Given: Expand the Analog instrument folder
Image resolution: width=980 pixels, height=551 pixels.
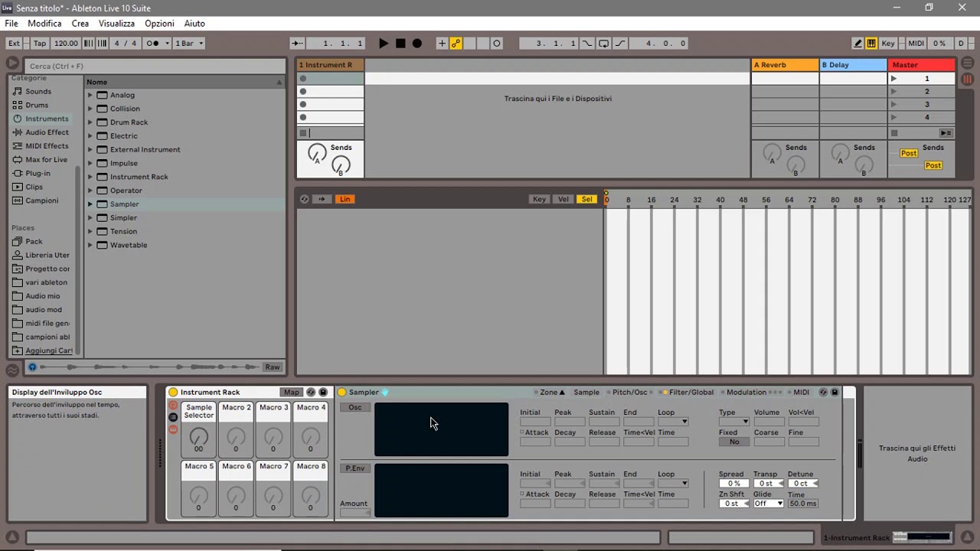Looking at the screenshot, I should (90, 95).
